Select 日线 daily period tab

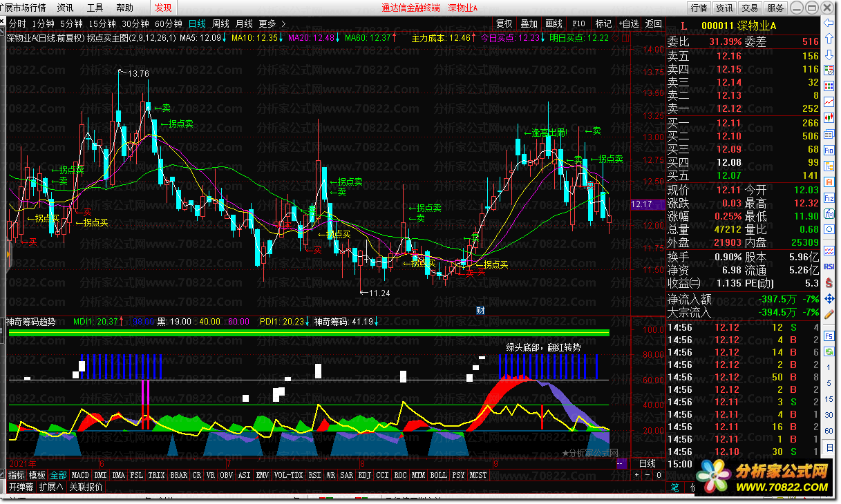[197, 23]
